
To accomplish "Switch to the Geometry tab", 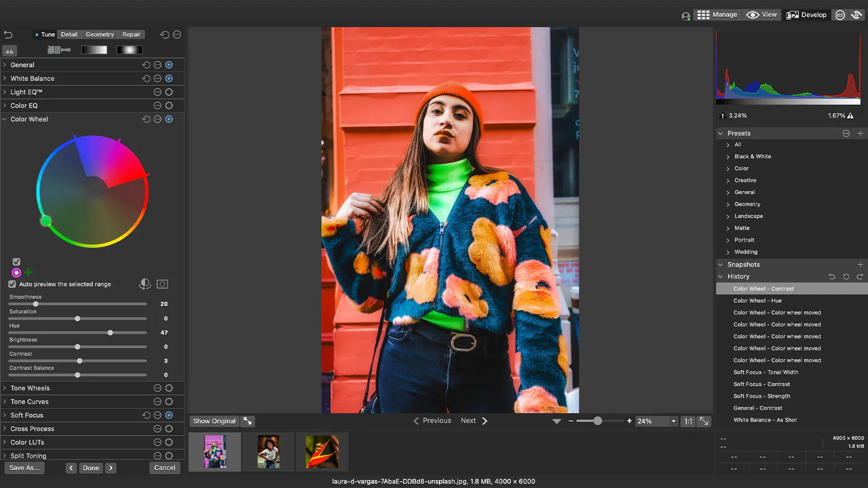I will [99, 34].
